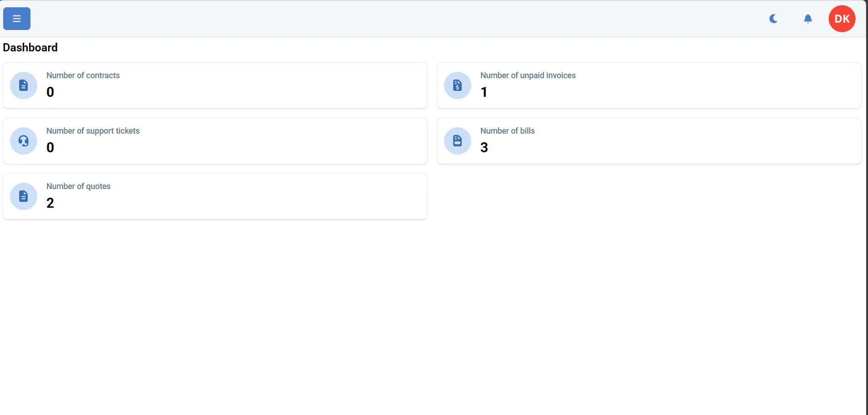Click the bills count showing 3

tap(484, 147)
